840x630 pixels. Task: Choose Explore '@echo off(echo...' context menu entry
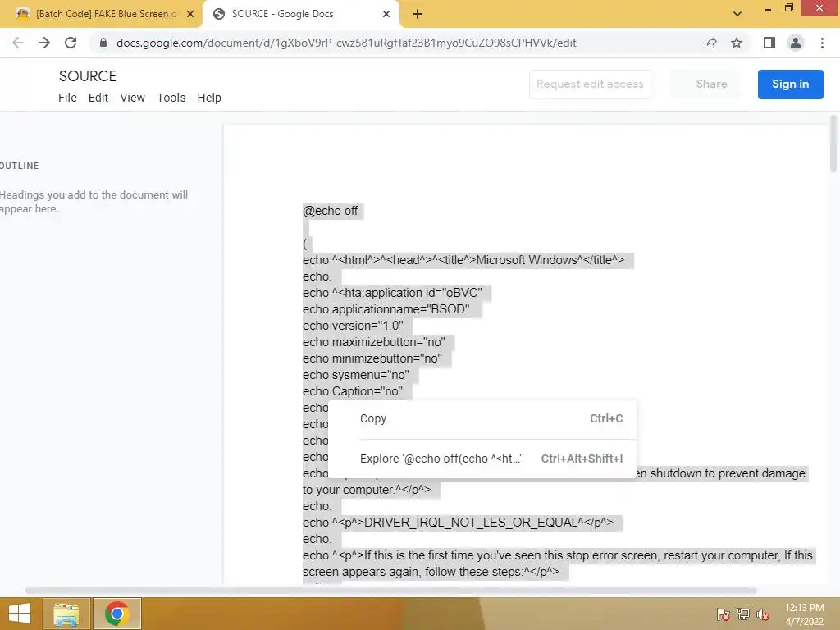tap(482, 459)
